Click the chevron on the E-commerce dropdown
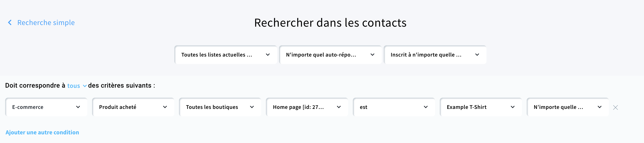This screenshot has width=644, height=143. point(78,107)
